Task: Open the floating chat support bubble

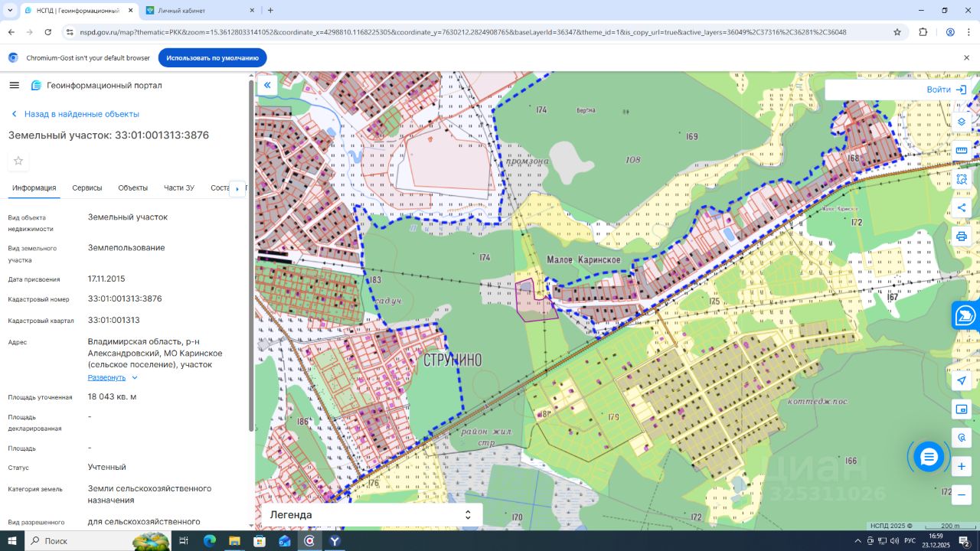Action: pyautogui.click(x=929, y=457)
